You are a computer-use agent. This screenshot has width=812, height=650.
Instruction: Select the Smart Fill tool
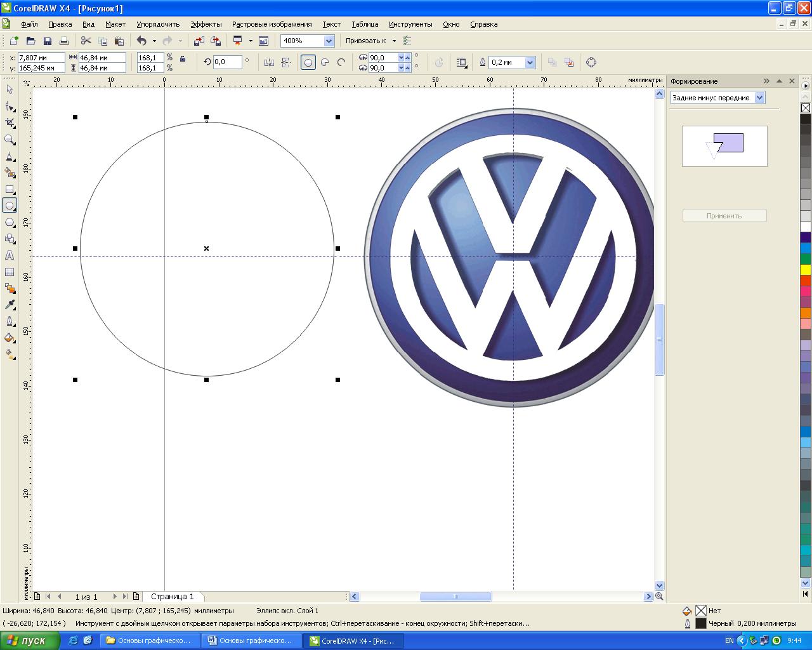click(10, 172)
